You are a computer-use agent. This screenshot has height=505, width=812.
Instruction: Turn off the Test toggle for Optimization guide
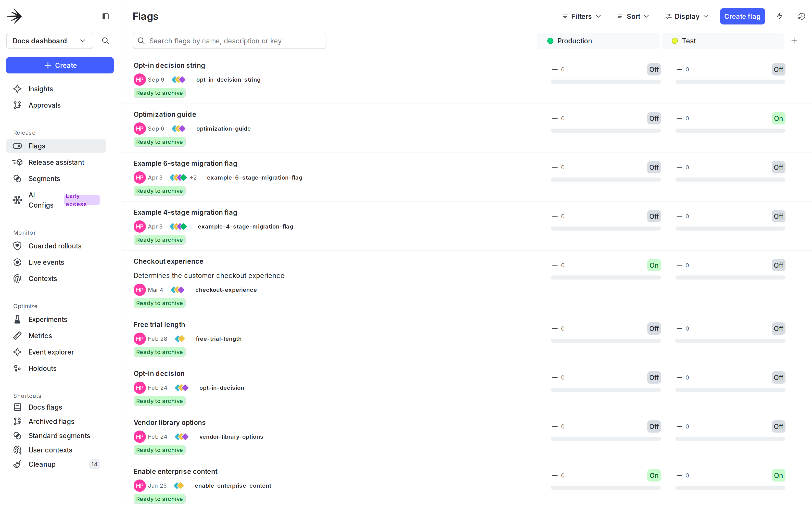click(x=778, y=118)
